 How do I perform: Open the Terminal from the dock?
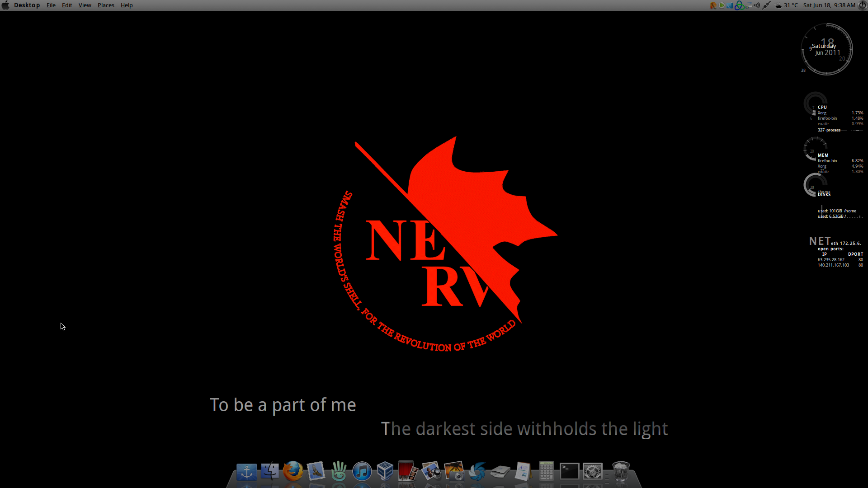tap(569, 471)
